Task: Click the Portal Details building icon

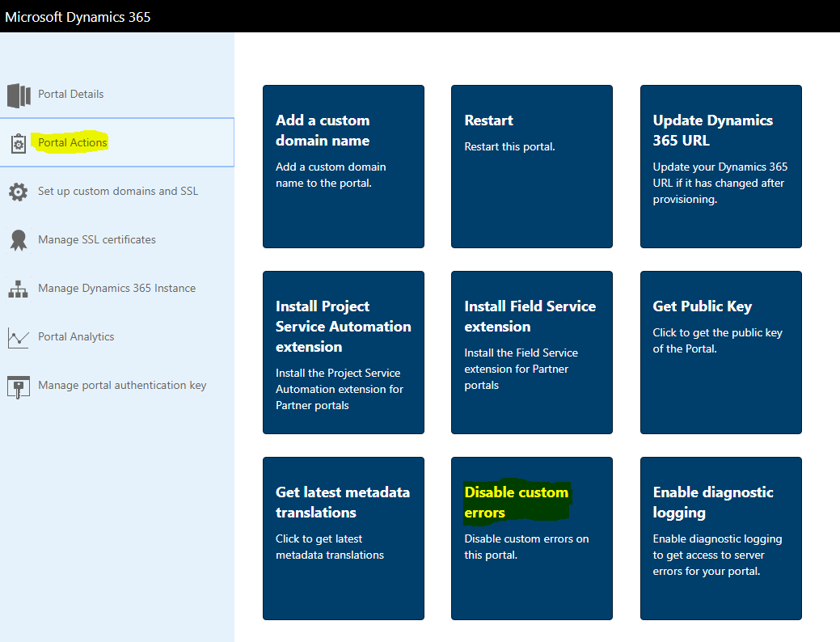Action: 19,95
